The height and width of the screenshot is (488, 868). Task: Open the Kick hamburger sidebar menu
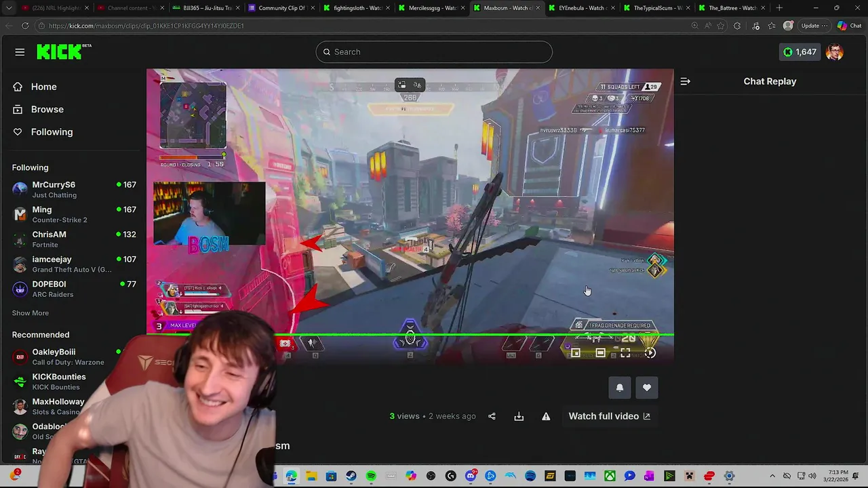coord(20,52)
